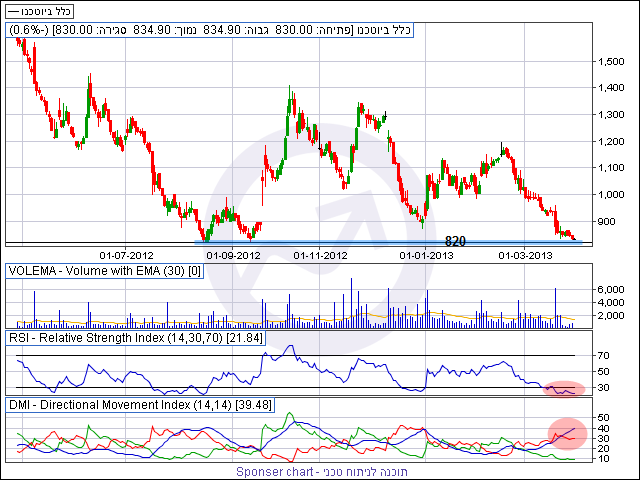The width and height of the screenshot is (640, 480).
Task: Click the DMI Directional Movement Index title
Action: click(140, 405)
